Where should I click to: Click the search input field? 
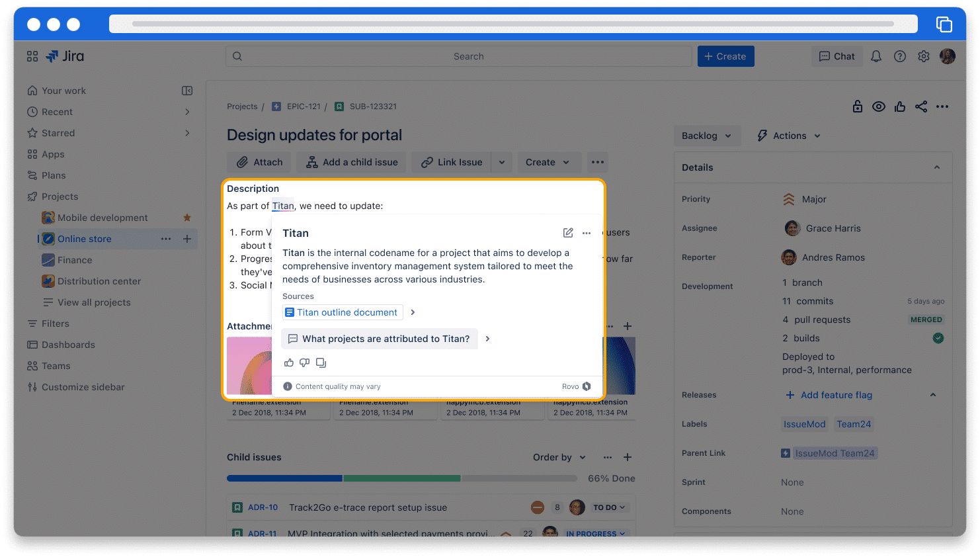459,56
